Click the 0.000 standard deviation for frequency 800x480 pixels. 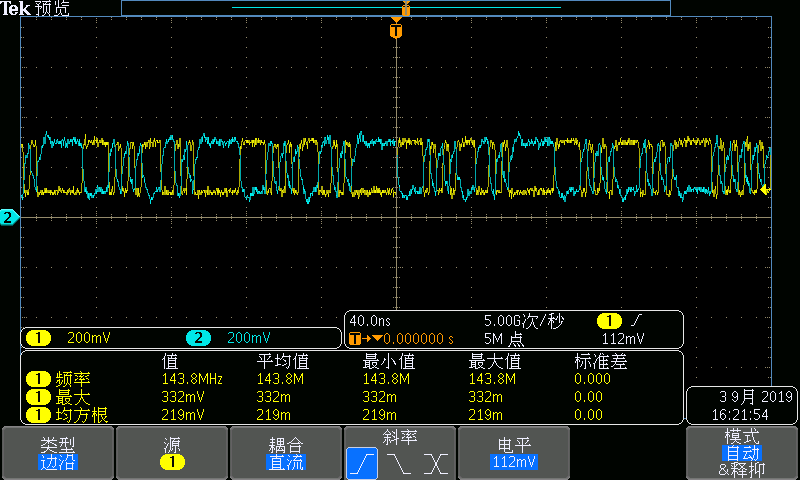tap(592, 379)
